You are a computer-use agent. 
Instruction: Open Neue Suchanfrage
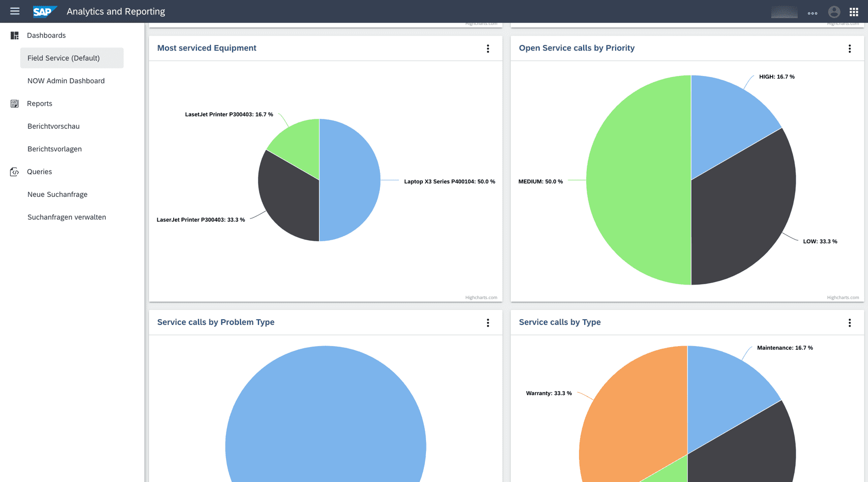pyautogui.click(x=57, y=194)
